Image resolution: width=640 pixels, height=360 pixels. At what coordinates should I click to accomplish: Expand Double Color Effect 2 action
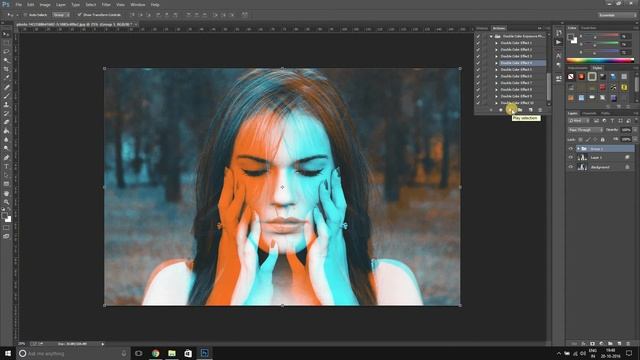pos(497,49)
